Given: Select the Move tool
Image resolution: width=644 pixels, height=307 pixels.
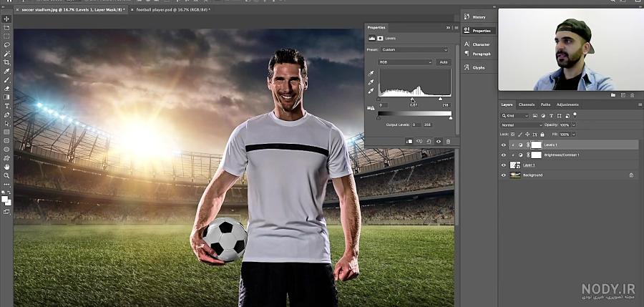Looking at the screenshot, I should [x=6, y=19].
